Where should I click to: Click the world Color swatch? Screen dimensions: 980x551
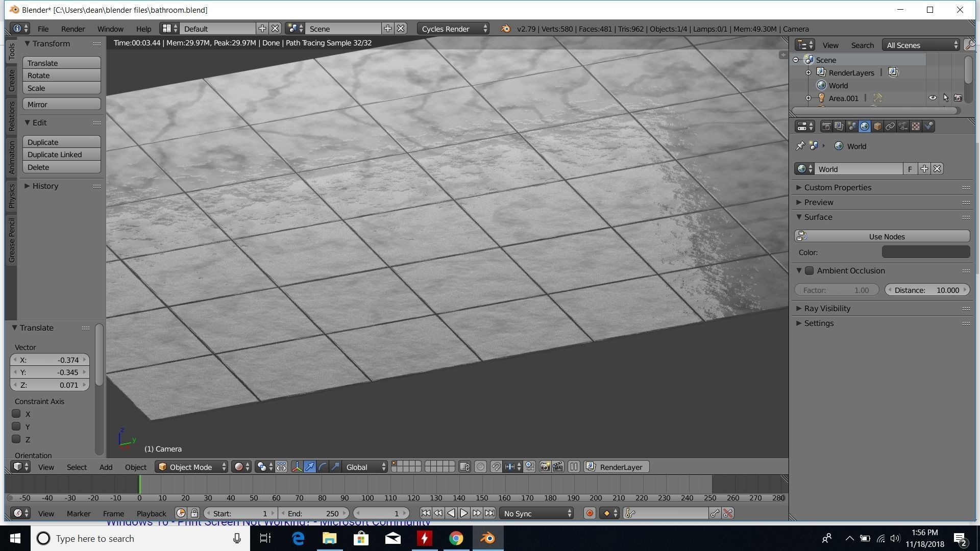click(925, 253)
